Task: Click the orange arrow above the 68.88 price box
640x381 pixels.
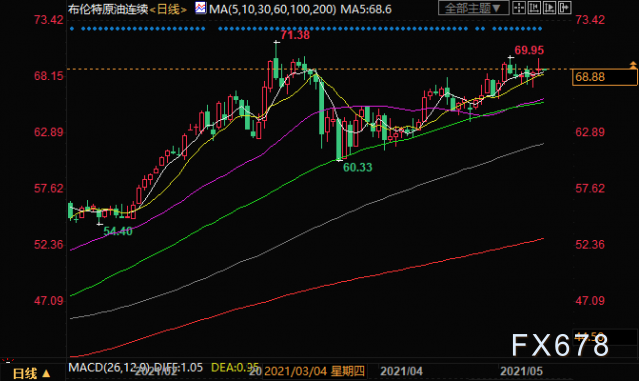Action: [633, 65]
